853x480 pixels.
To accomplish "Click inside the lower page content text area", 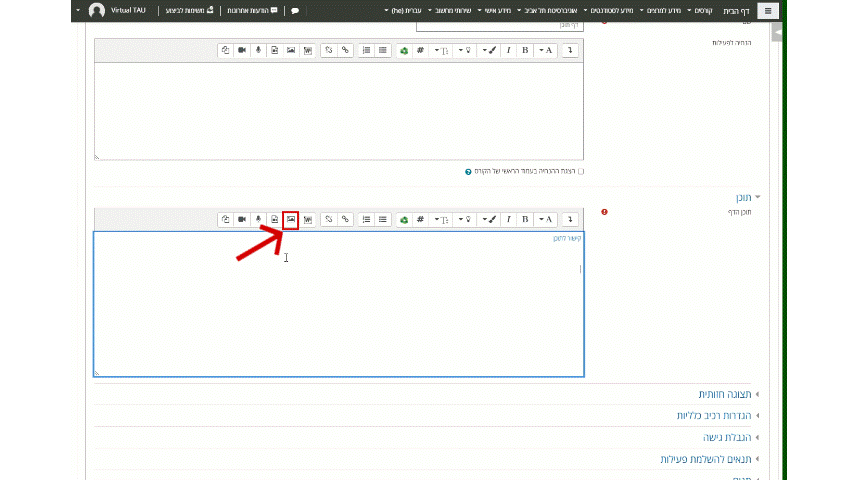I will pyautogui.click(x=339, y=304).
